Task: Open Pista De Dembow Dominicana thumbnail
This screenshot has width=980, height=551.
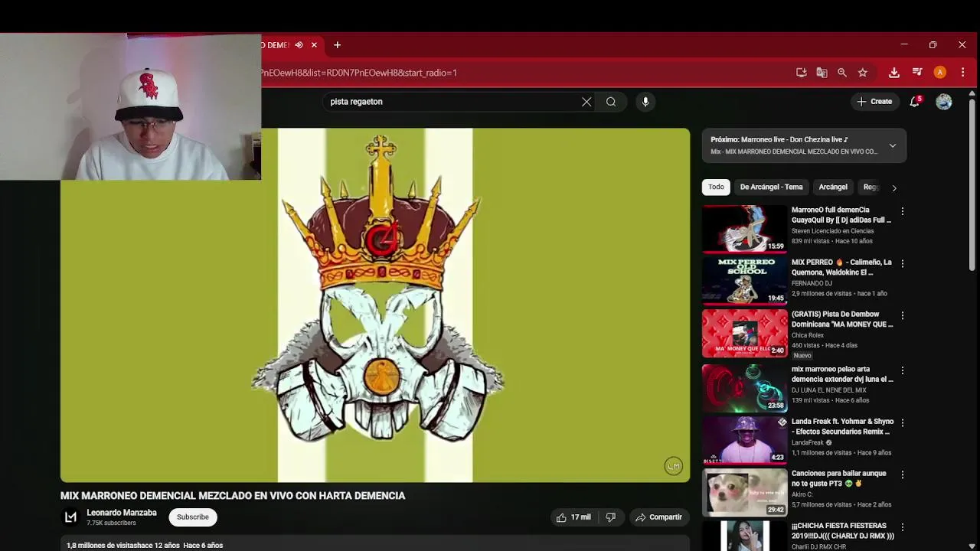Action: tap(745, 333)
